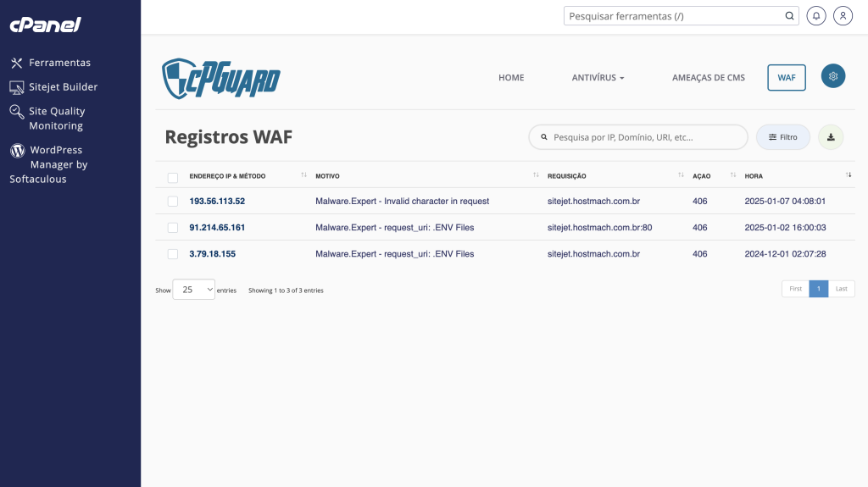The width and height of the screenshot is (868, 487).
Task: Open the Show 25 entries dropdown
Action: pos(194,290)
